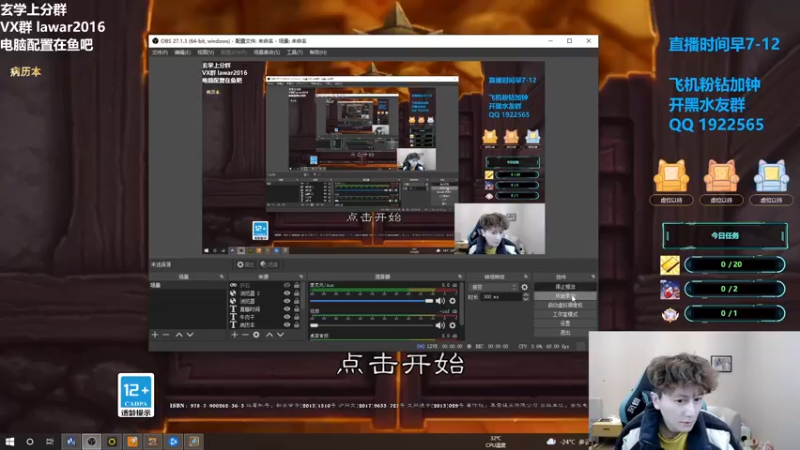
Task: Pop out the 控件 dock with its header icon
Action: coord(593,277)
